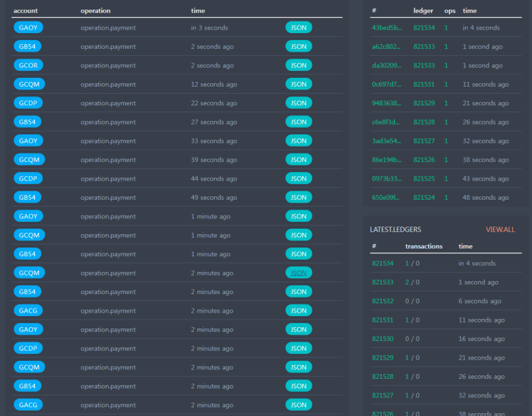
Task: Show JSON for GCQM 12 seconds ago
Action: pyautogui.click(x=299, y=84)
